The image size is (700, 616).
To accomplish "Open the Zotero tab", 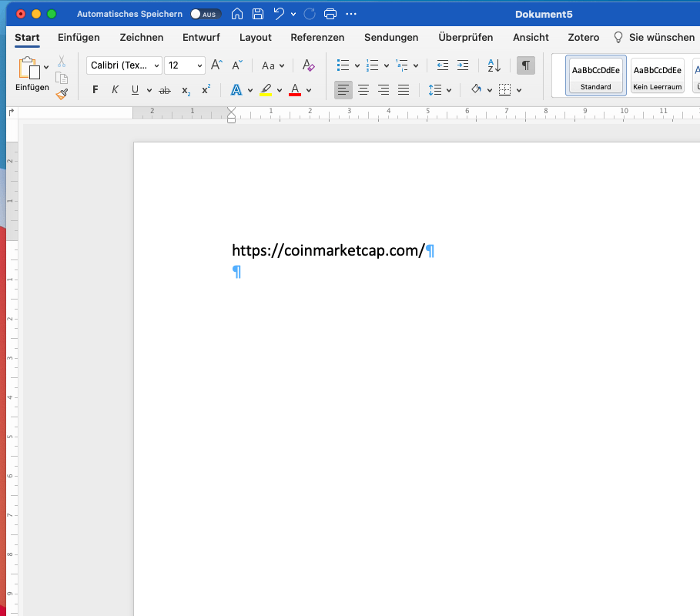I will [584, 38].
